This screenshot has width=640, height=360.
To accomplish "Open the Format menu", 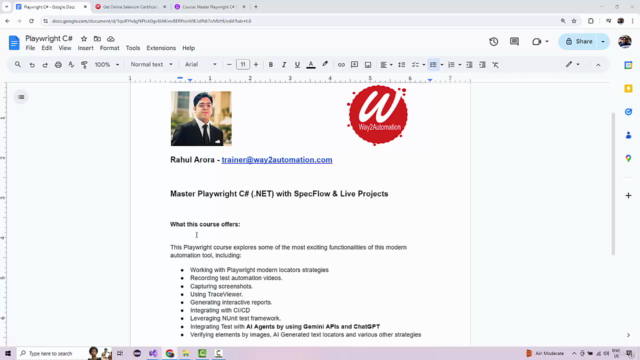I will pos(109,48).
